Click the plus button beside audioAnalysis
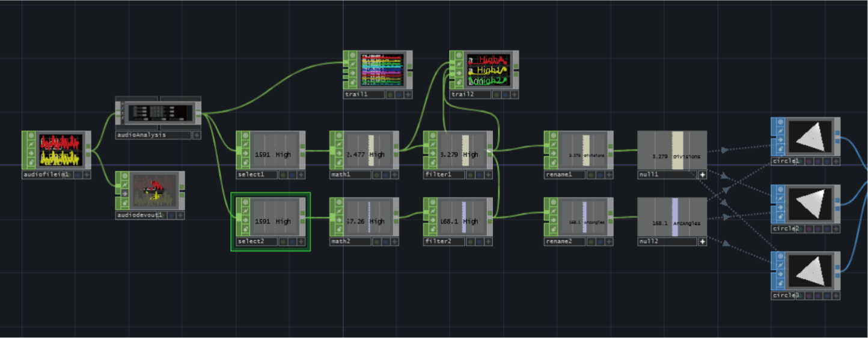868x338 pixels. pyautogui.click(x=196, y=135)
